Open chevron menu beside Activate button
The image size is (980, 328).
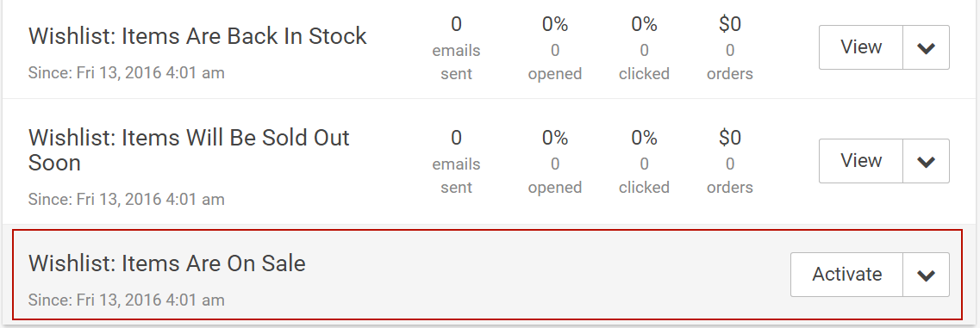926,275
